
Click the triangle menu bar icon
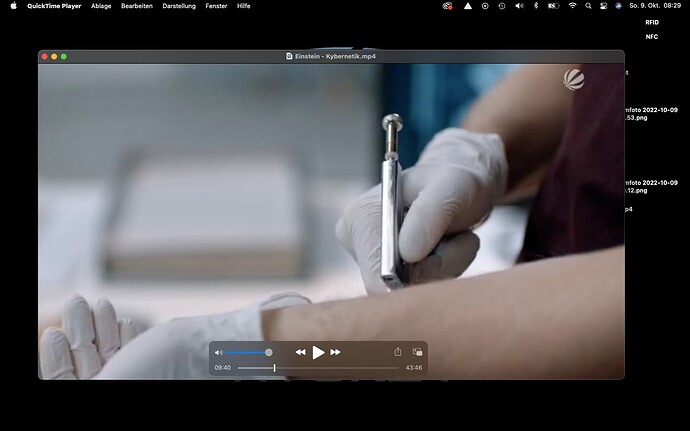(x=468, y=6)
